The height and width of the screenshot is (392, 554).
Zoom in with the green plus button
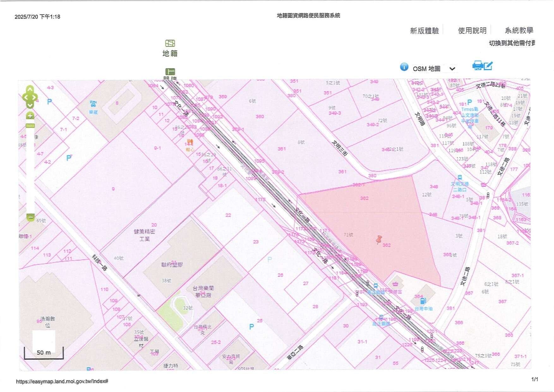click(30, 116)
